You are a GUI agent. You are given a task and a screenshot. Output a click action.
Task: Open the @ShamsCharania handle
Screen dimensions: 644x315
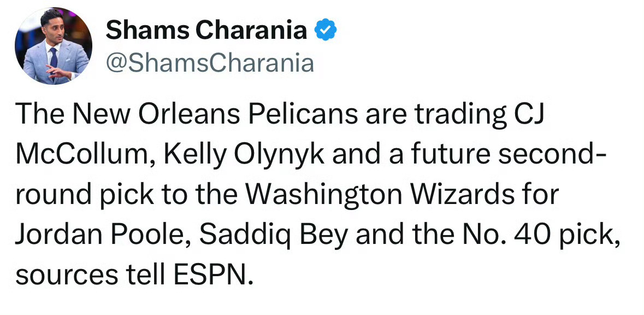point(209,63)
